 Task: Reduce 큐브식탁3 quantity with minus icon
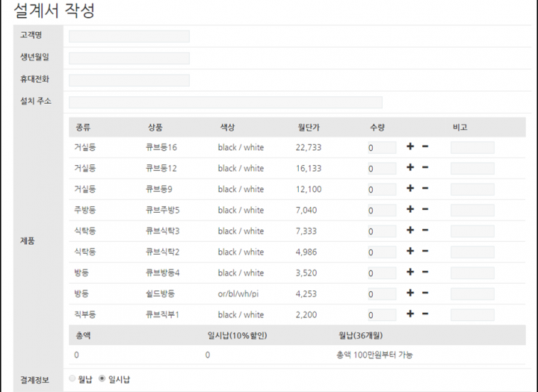click(425, 231)
